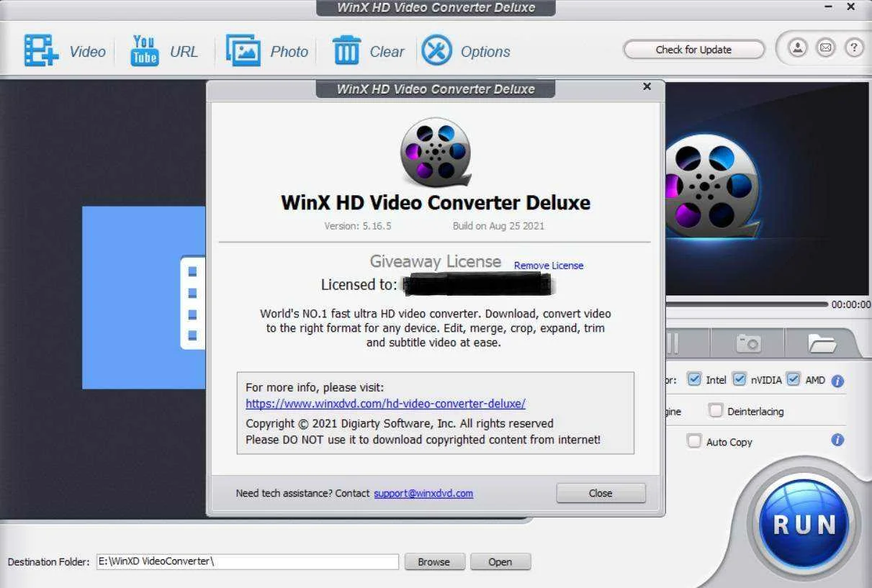Click the snapshot camera tab icon
Viewport: 872px width, 588px height.
click(x=747, y=343)
